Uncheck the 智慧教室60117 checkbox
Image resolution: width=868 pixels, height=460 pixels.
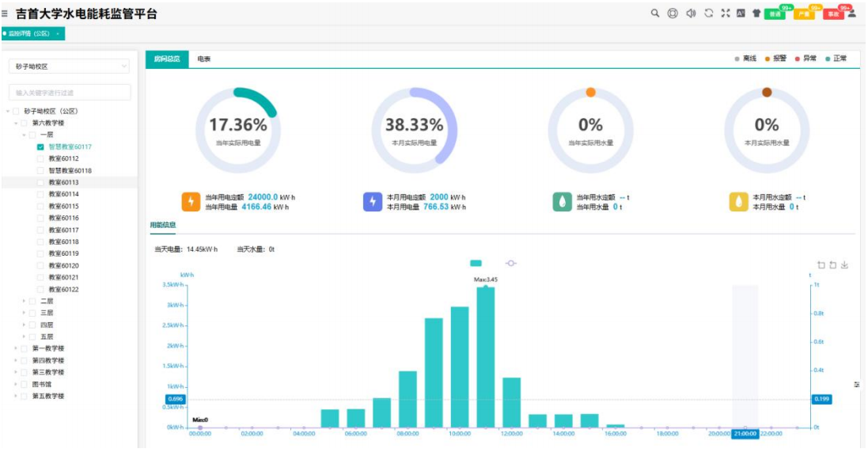40,147
